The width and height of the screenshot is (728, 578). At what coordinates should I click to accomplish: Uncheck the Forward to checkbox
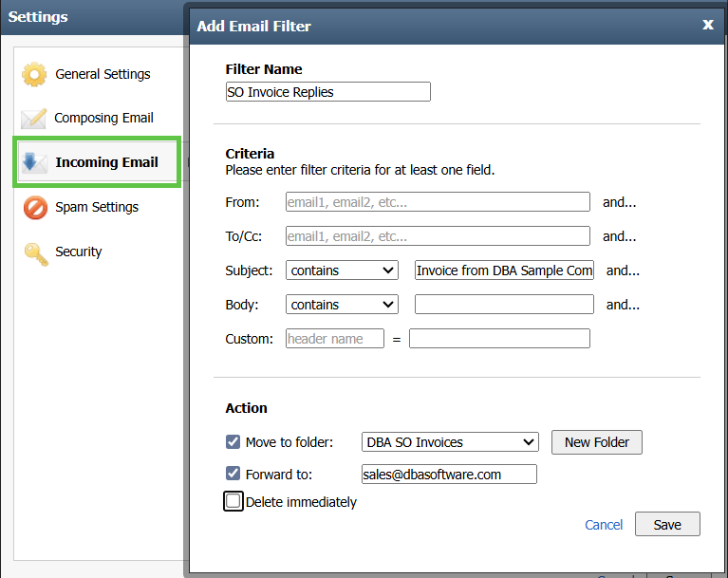click(x=233, y=474)
